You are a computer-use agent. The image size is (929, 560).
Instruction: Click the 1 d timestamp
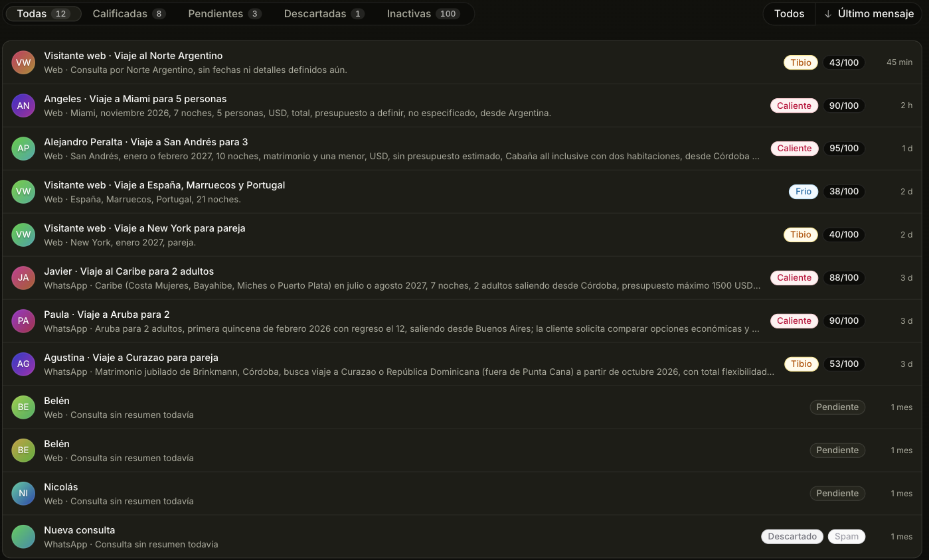point(907,149)
